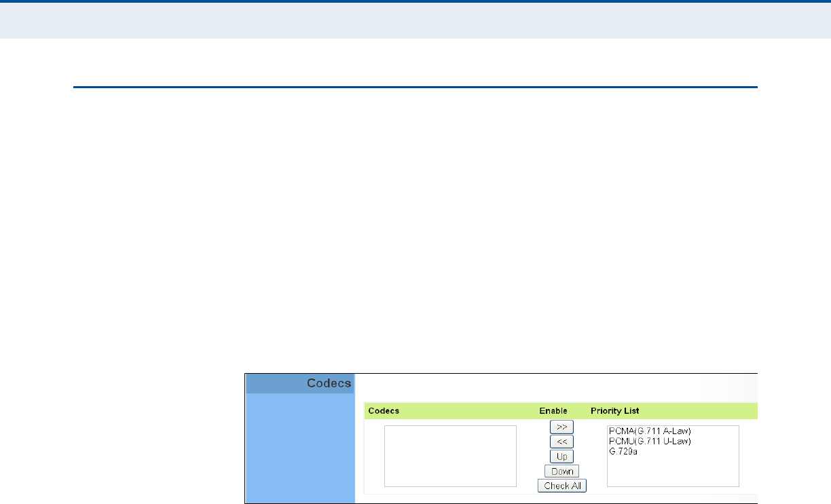Click the Check All button
Screen dimensions: 831x504
[x=561, y=486]
